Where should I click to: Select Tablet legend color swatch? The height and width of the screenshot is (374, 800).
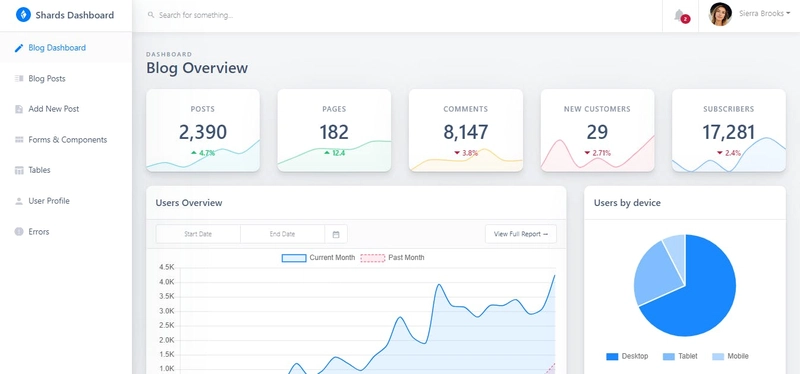coord(668,357)
